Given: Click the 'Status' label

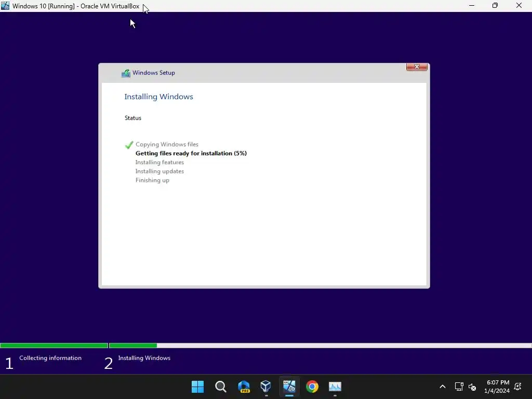Looking at the screenshot, I should coord(132,118).
